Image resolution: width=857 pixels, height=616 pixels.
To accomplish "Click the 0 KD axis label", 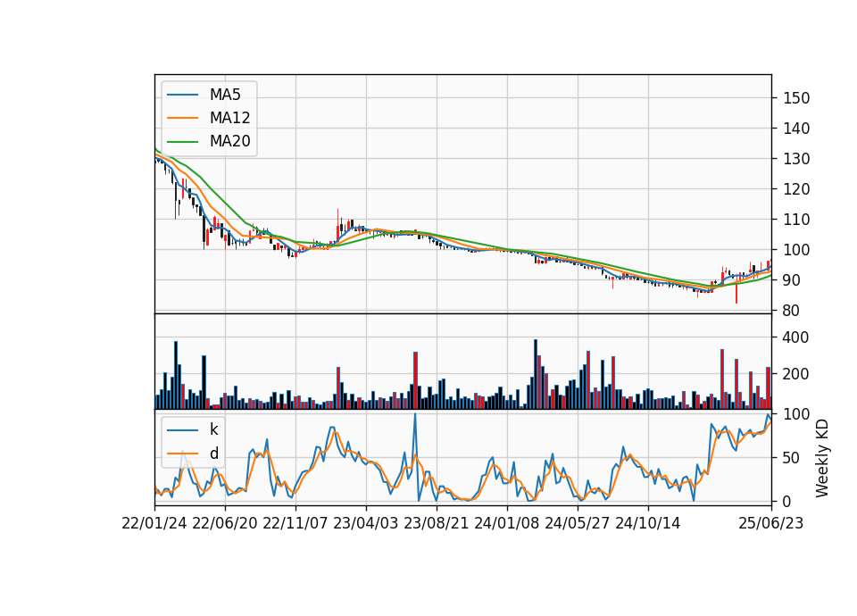I will [x=787, y=501].
